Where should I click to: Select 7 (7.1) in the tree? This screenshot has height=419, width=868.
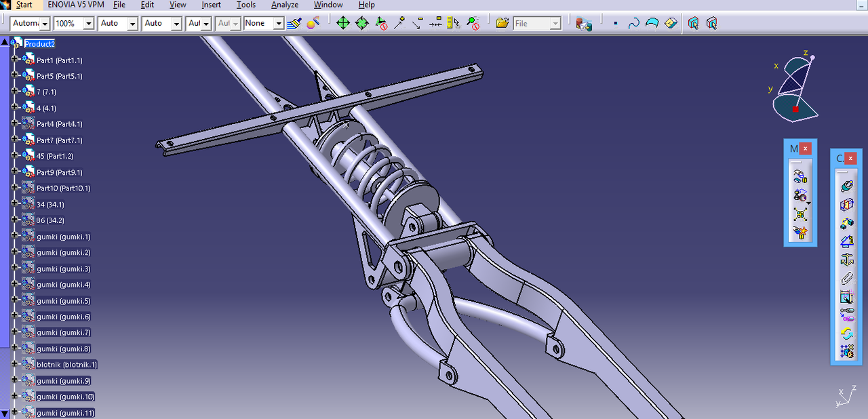[46, 92]
